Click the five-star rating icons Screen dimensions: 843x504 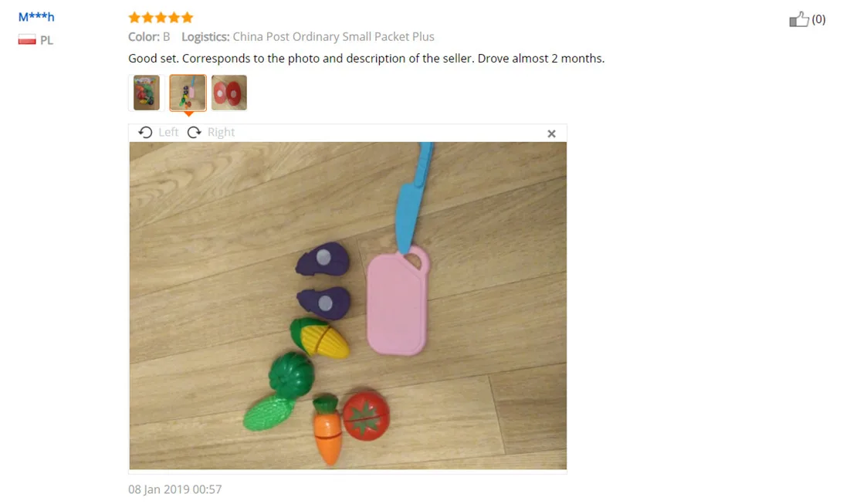[x=161, y=18]
